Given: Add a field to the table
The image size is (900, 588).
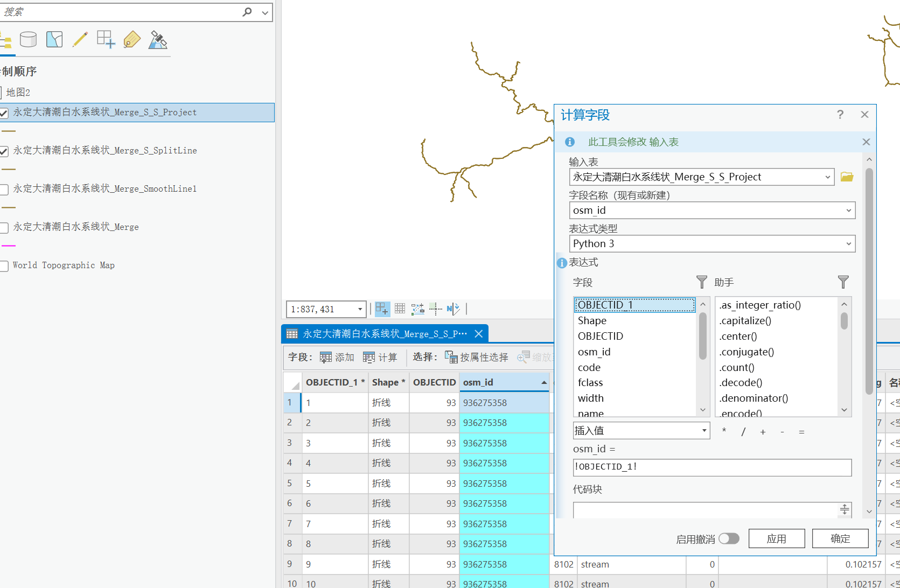Looking at the screenshot, I should coord(337,357).
